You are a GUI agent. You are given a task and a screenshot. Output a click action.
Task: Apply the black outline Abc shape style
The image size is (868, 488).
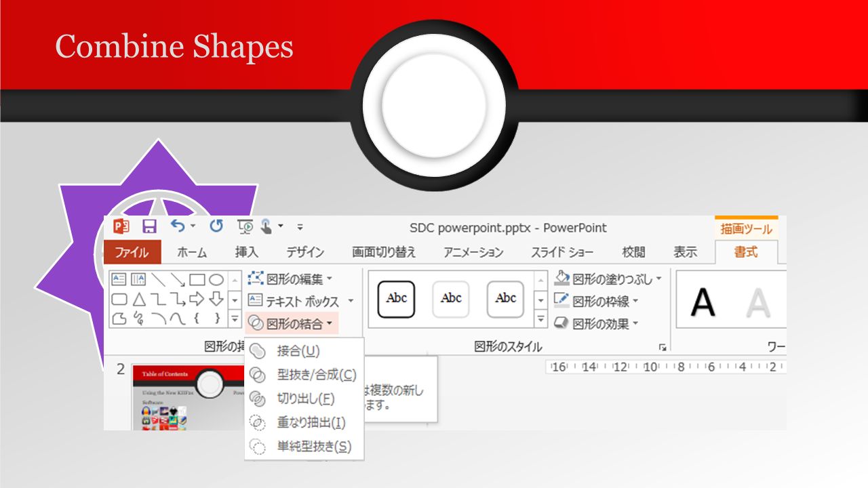(x=397, y=299)
